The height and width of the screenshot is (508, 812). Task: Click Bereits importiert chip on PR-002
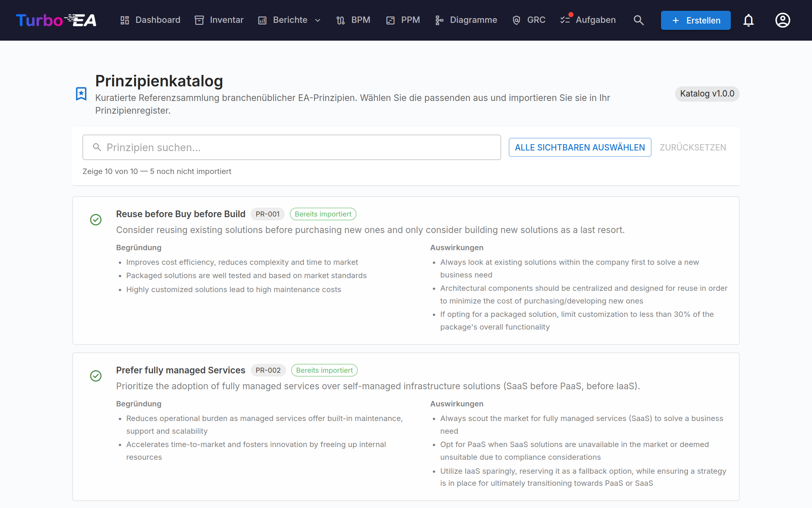[x=324, y=370]
